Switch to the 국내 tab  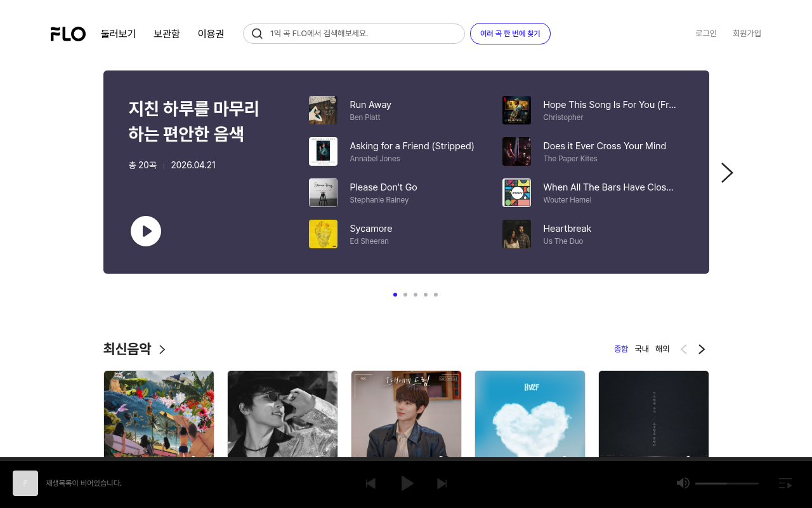(642, 349)
